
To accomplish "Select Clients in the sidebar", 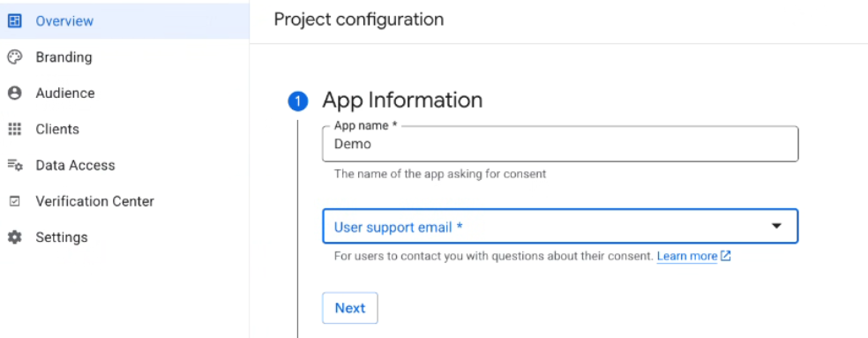I will (124, 129).
